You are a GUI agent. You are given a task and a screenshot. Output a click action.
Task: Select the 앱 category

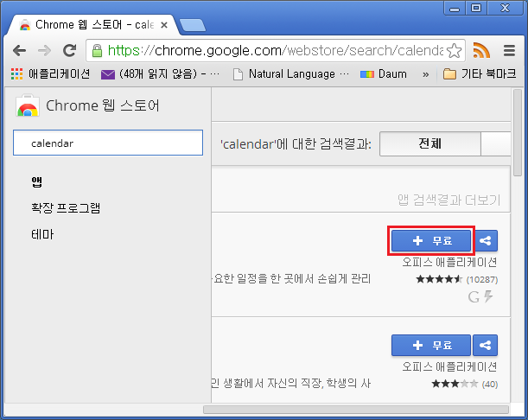coord(36,181)
